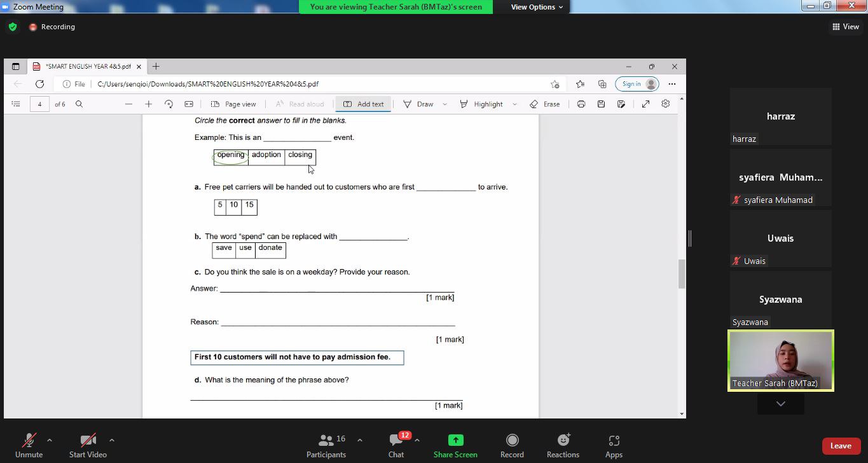
Task: Open Highlight color options dropdown
Action: (x=514, y=104)
